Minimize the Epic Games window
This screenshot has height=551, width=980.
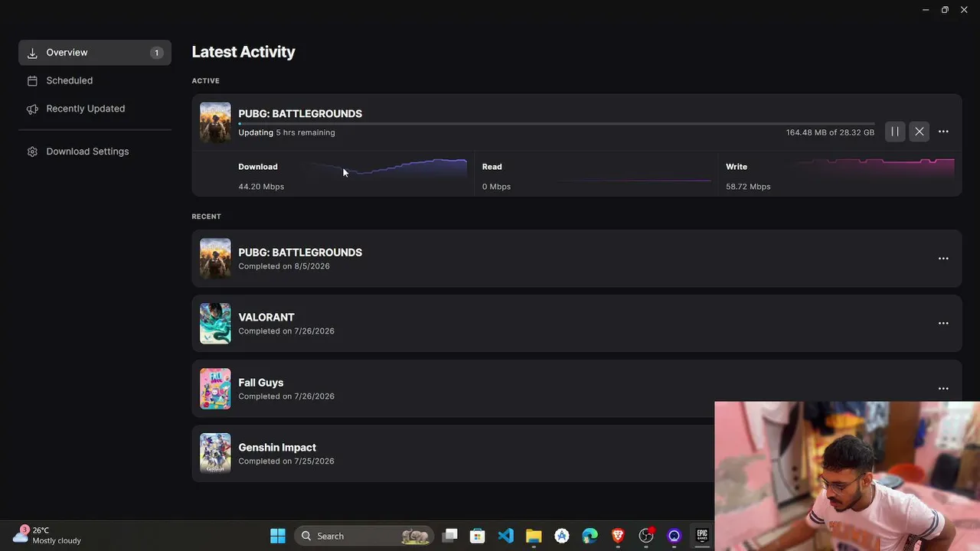(926, 10)
